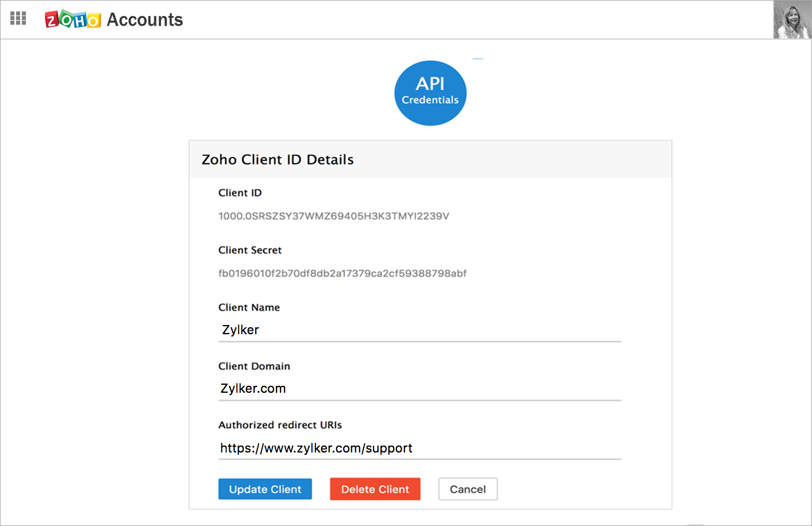Image resolution: width=812 pixels, height=526 pixels.
Task: Open your profile avatar menu
Action: click(x=792, y=19)
